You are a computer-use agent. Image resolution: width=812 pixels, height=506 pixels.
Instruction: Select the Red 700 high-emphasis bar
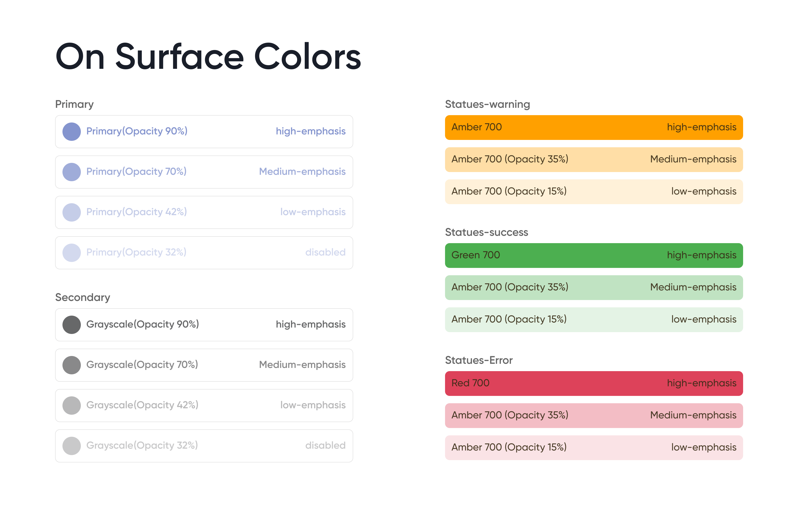coord(594,383)
